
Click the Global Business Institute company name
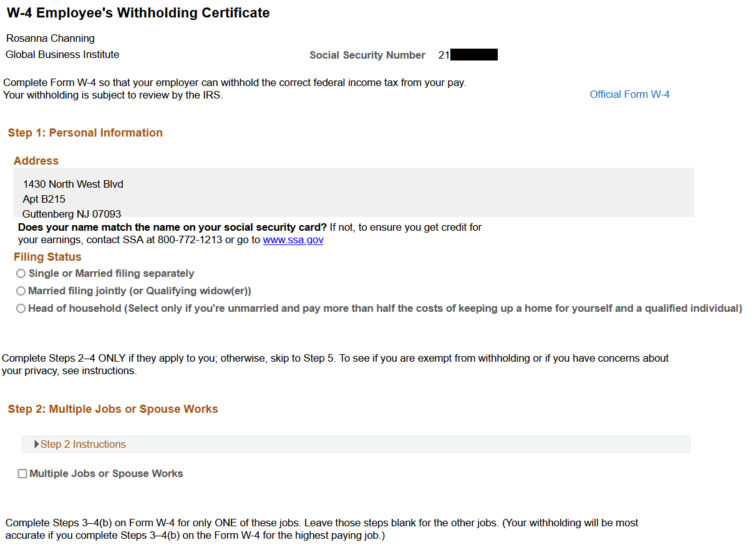pyautogui.click(x=62, y=54)
